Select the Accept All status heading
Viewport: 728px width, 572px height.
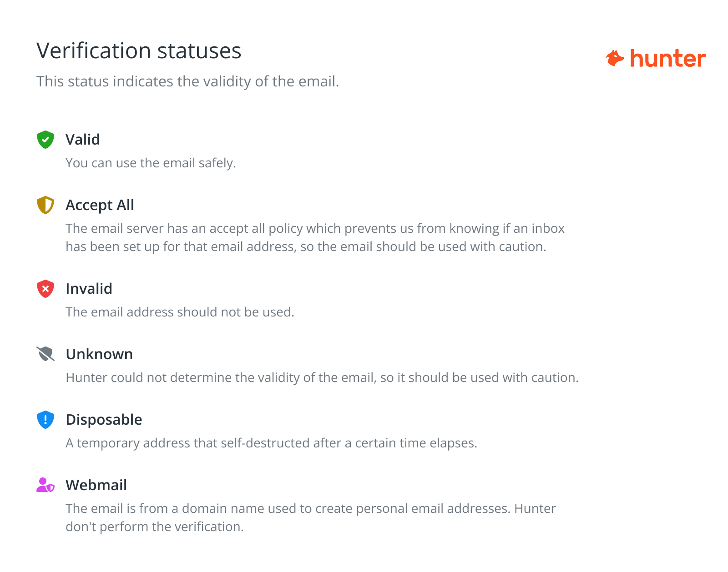coord(100,205)
